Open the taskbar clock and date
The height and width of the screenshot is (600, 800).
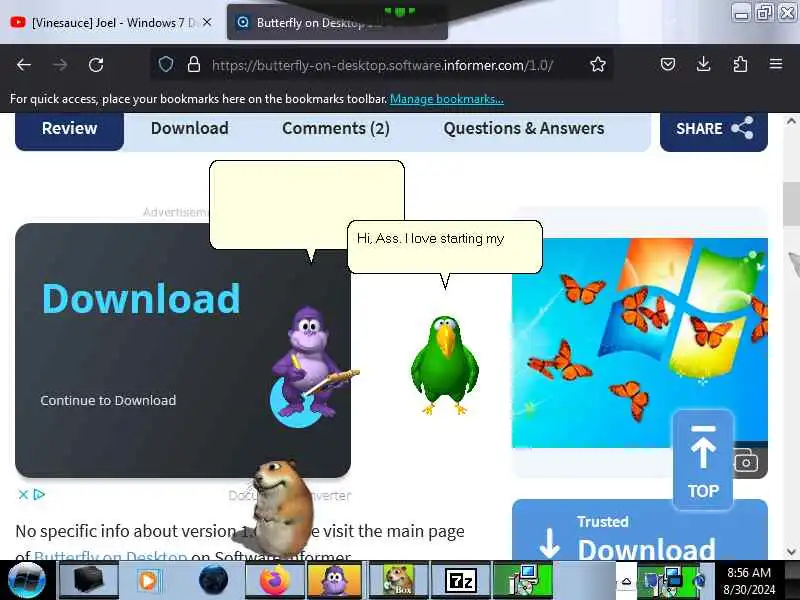(x=748, y=581)
